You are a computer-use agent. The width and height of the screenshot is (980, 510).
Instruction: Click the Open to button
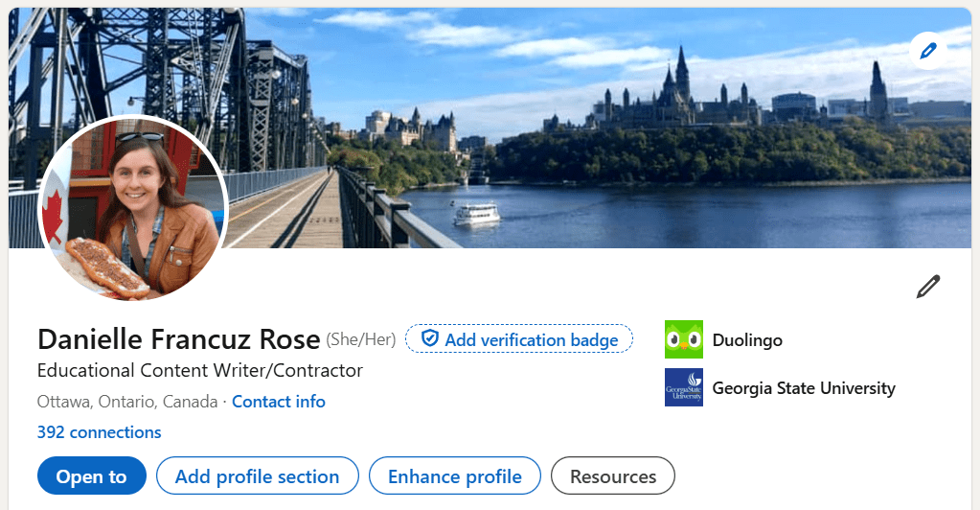tap(91, 476)
